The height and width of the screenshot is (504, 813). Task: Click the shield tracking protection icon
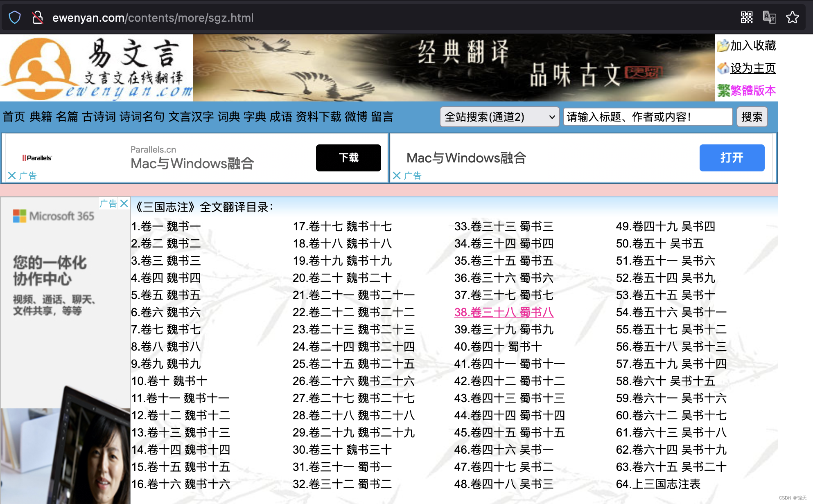click(15, 18)
